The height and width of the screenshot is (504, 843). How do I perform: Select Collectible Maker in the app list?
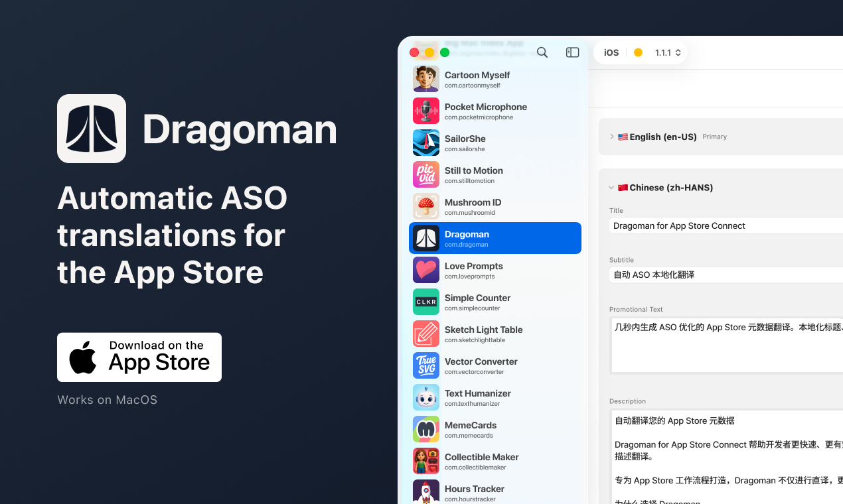[x=495, y=461]
